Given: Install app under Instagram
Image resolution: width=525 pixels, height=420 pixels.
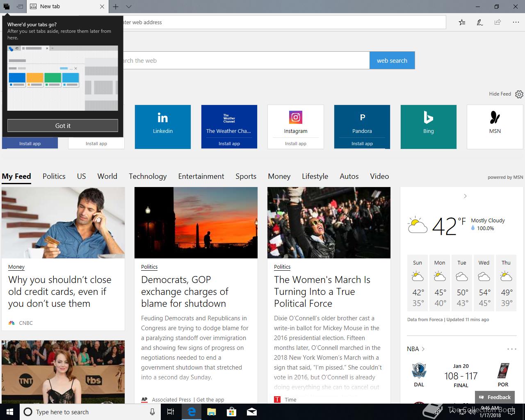Looking at the screenshot, I should pyautogui.click(x=296, y=144).
